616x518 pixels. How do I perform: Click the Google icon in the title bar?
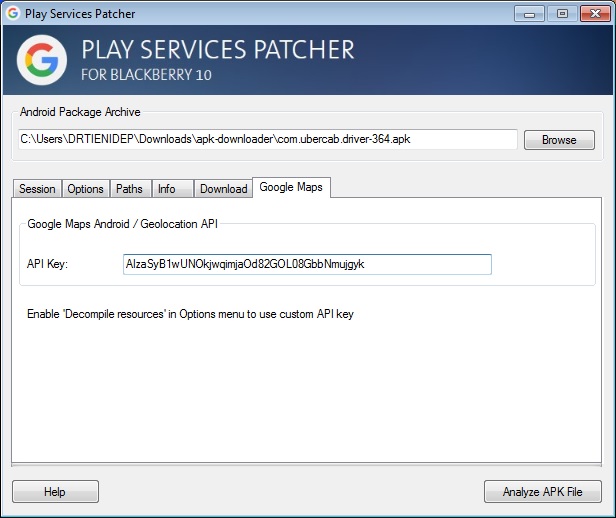(13, 13)
